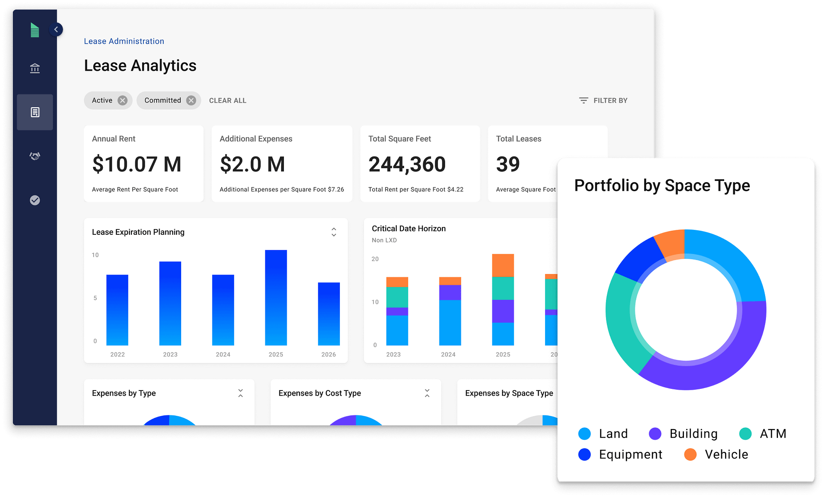
Task: Click the CLEAR ALL button
Action: click(x=228, y=100)
